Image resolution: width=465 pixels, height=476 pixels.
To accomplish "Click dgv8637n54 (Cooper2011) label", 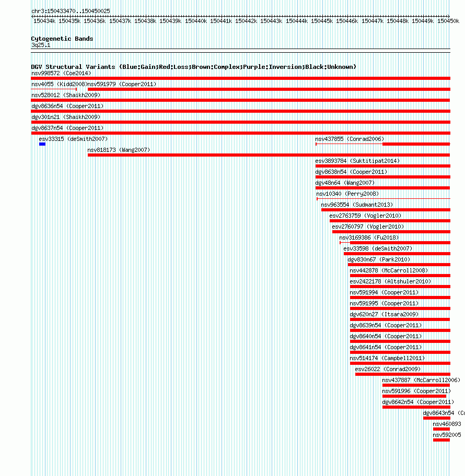I will (67, 128).
